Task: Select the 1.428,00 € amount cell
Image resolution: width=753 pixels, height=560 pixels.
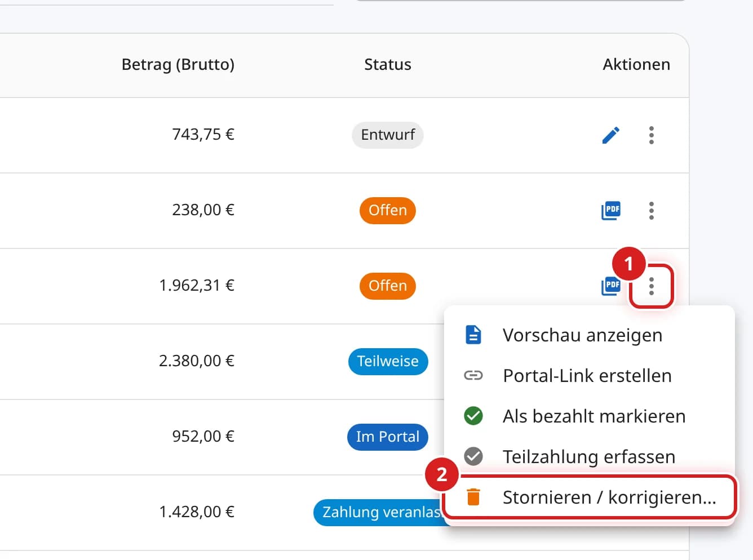Action: [197, 512]
